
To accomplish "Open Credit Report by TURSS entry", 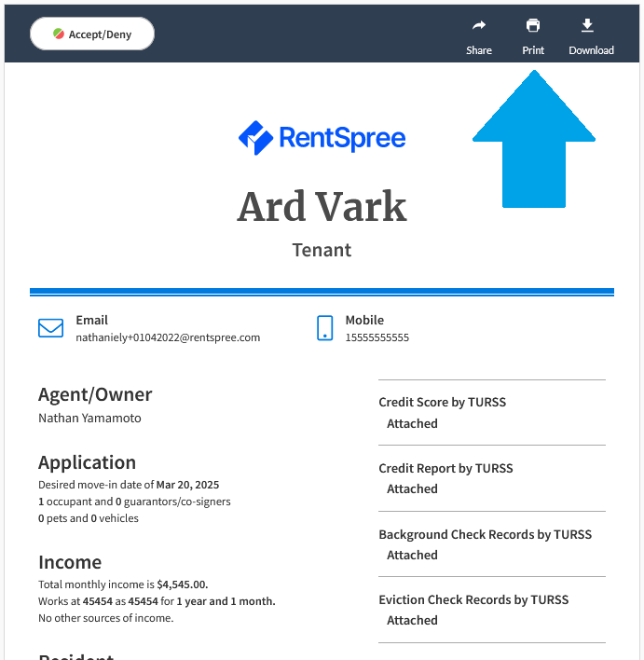I will (x=445, y=468).
